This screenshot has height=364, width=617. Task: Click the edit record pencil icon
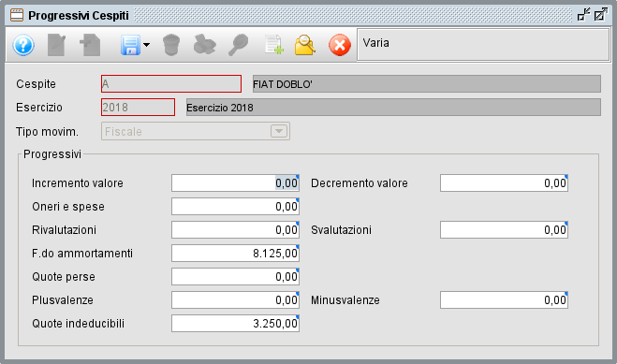click(57, 45)
